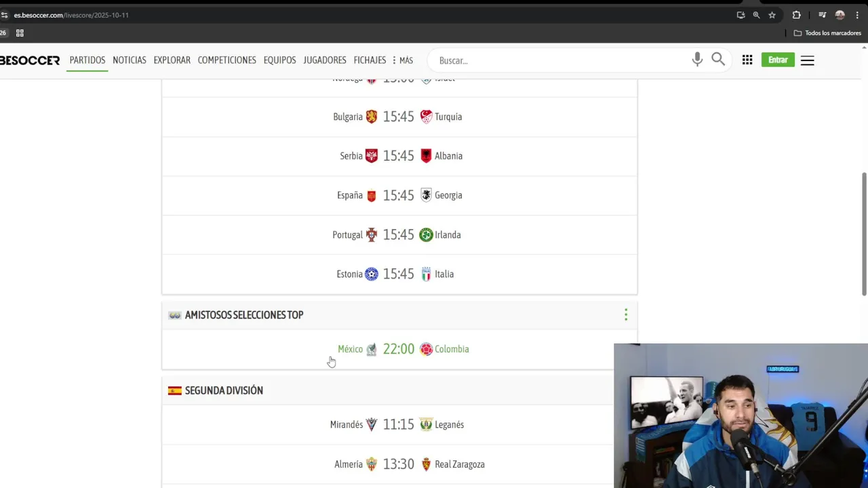The height and width of the screenshot is (488, 868).
Task: Click the Colombia team crest
Action: point(426,349)
